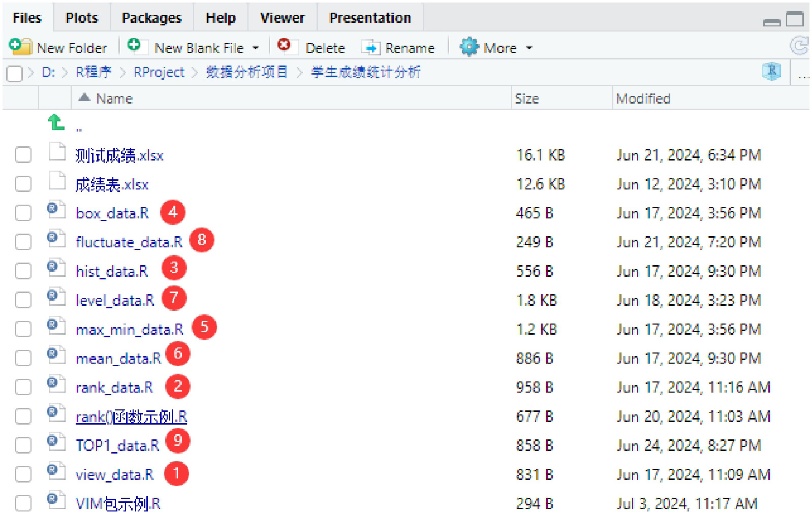Expand the More menu dropdown arrow
This screenshot has width=812, height=514.
pyautogui.click(x=529, y=48)
